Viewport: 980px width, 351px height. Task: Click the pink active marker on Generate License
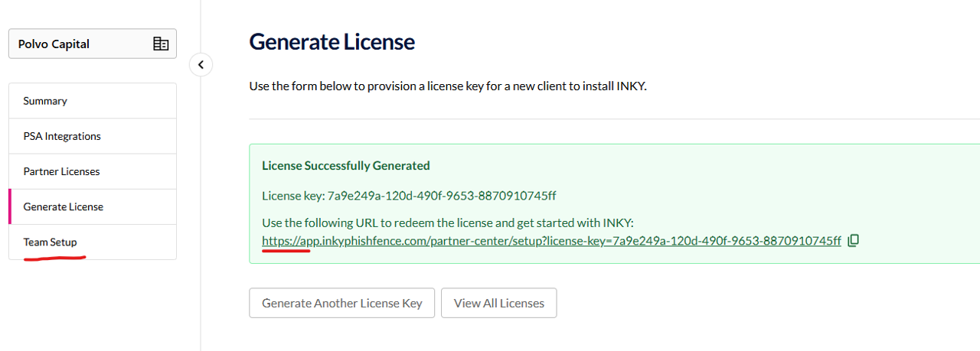(x=10, y=206)
